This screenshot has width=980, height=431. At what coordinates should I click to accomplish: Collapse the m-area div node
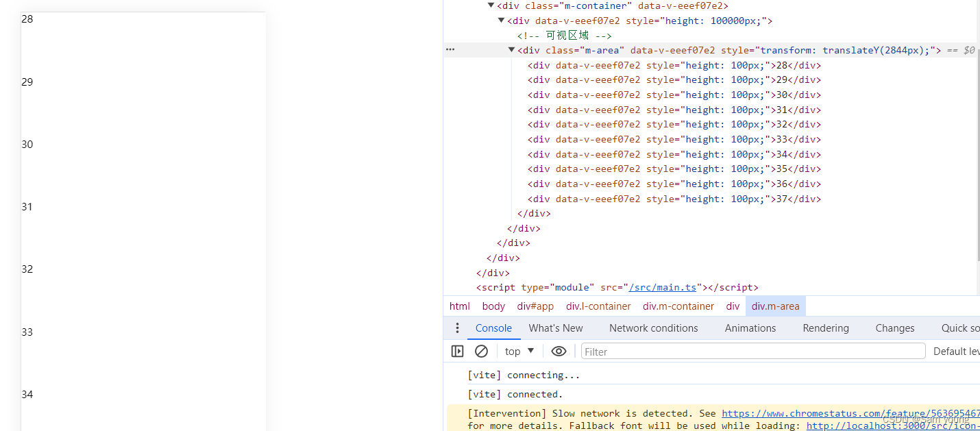(x=511, y=50)
